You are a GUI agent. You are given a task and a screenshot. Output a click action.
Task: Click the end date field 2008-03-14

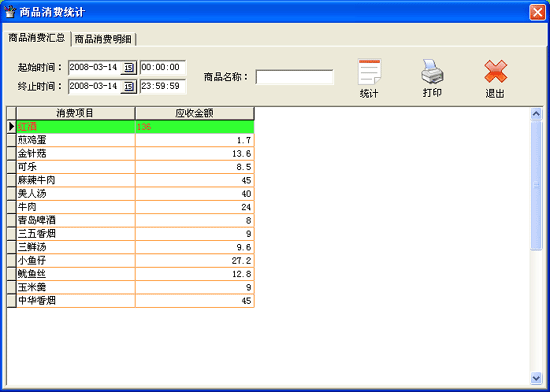click(x=95, y=86)
